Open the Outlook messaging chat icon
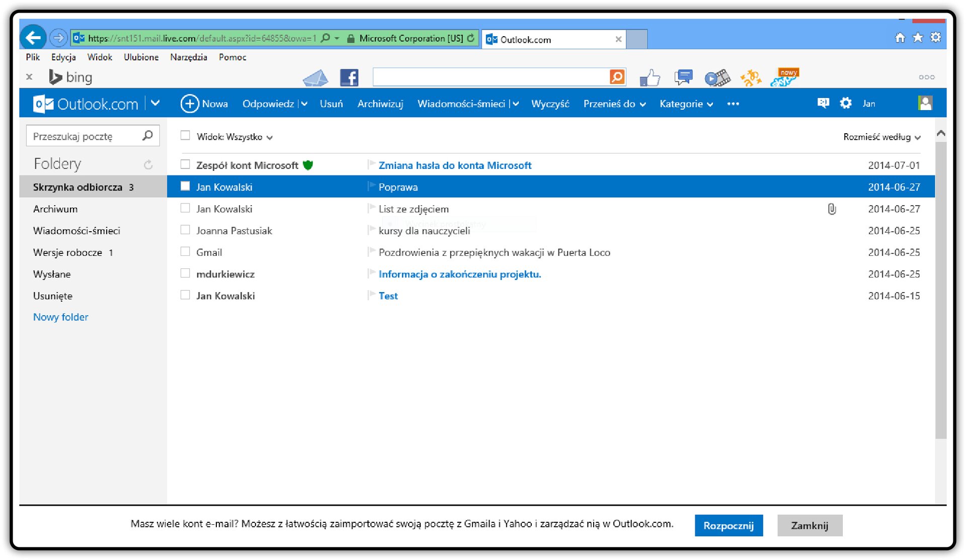966x560 pixels. (x=823, y=103)
